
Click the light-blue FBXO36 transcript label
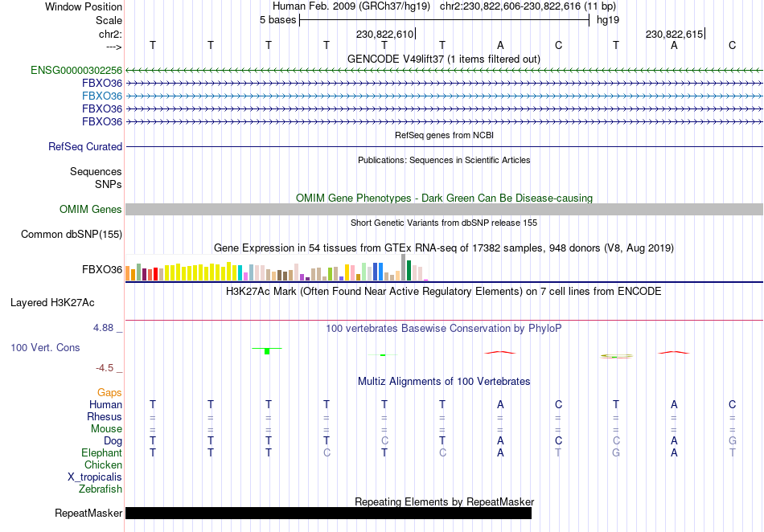(x=102, y=96)
